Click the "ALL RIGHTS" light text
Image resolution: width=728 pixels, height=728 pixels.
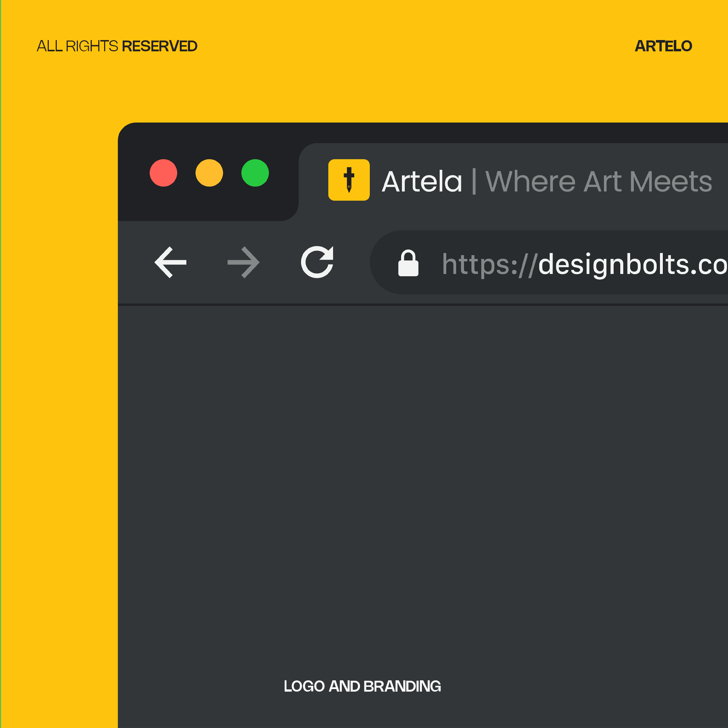pyautogui.click(x=78, y=46)
